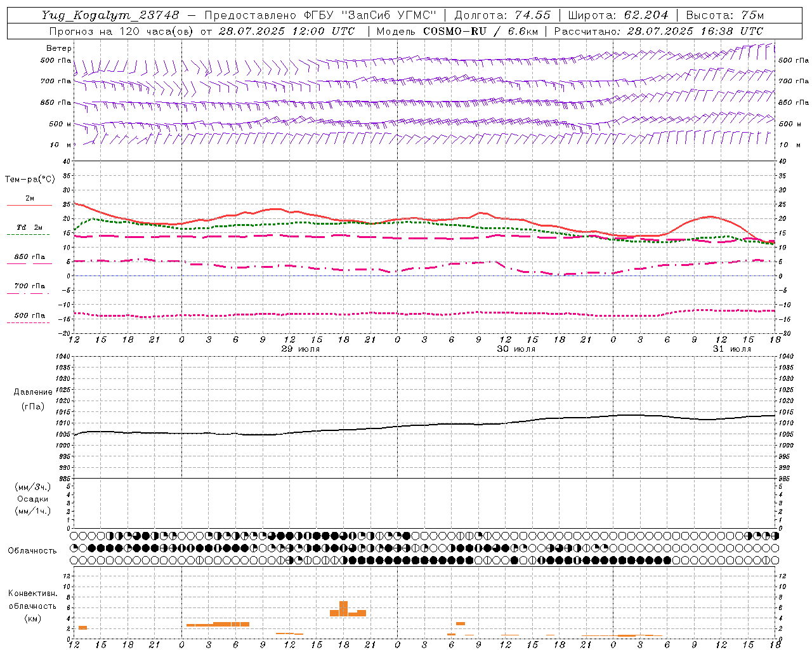Click the Широта: 62.204 header value
This screenshot has width=812, height=650.
point(618,15)
